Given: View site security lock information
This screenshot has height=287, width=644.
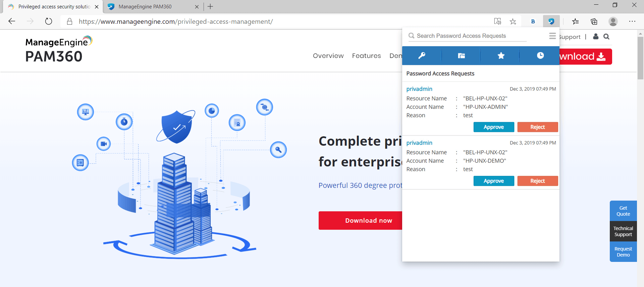Looking at the screenshot, I should 69,21.
